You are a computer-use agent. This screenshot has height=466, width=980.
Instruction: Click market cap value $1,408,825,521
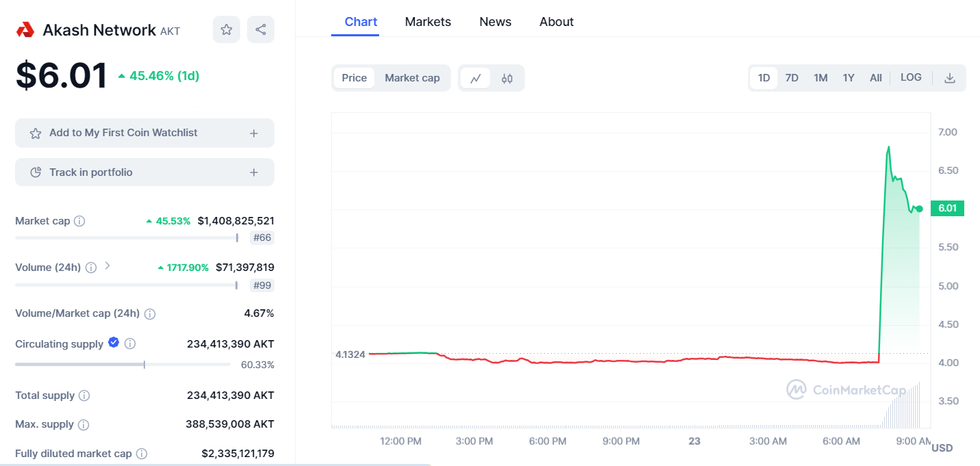coord(236,221)
